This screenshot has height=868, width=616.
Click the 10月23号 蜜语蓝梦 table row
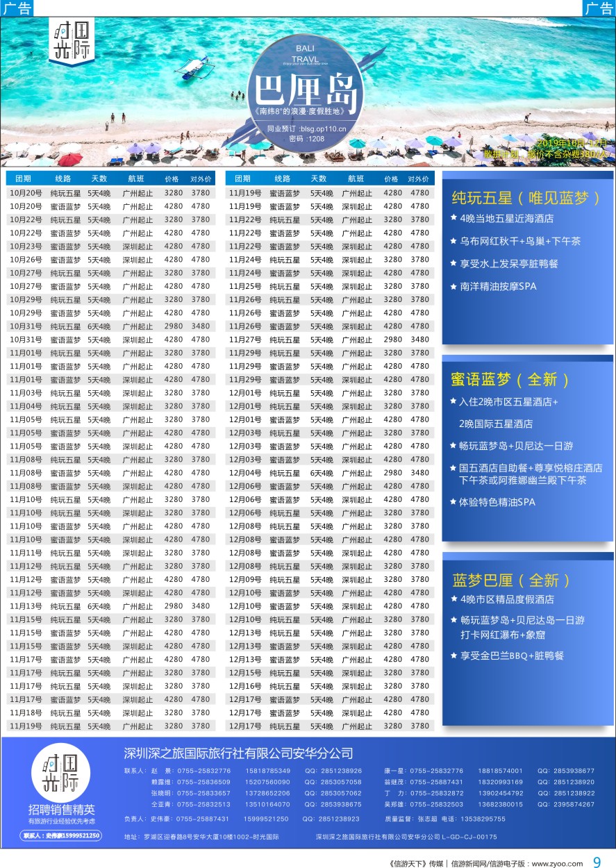point(111,247)
